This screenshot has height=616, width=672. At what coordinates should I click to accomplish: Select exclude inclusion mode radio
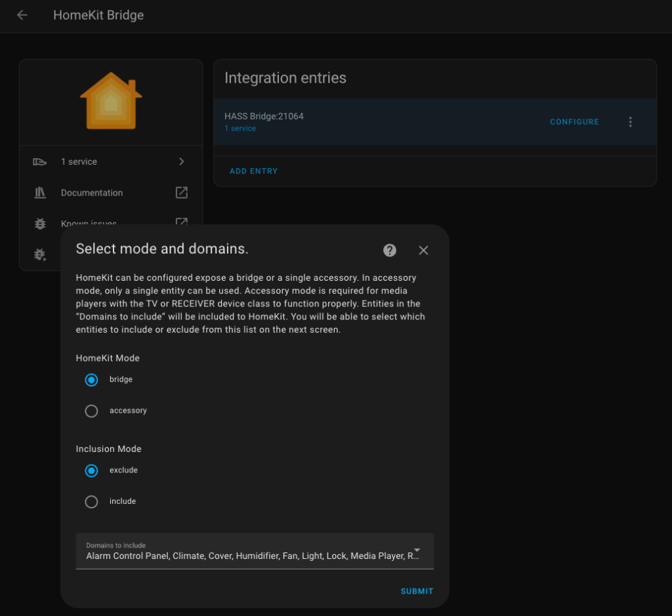point(91,471)
